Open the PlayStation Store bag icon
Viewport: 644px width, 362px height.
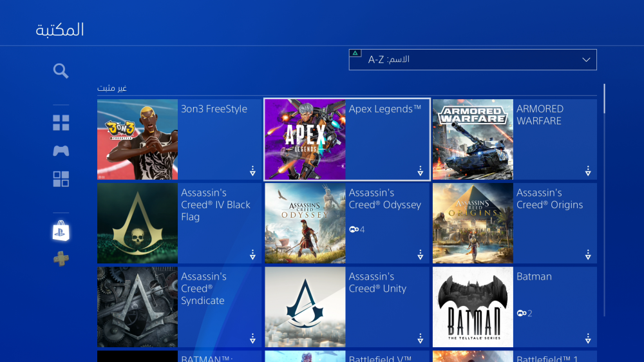click(x=61, y=231)
